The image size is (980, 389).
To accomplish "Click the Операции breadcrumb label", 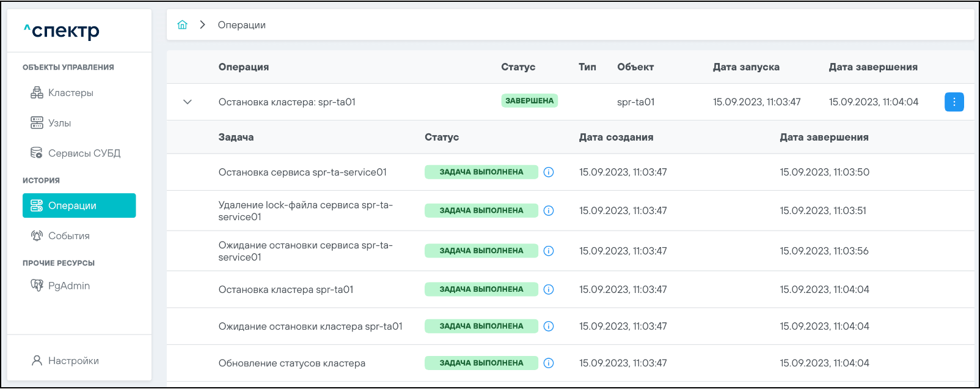I will point(241,25).
